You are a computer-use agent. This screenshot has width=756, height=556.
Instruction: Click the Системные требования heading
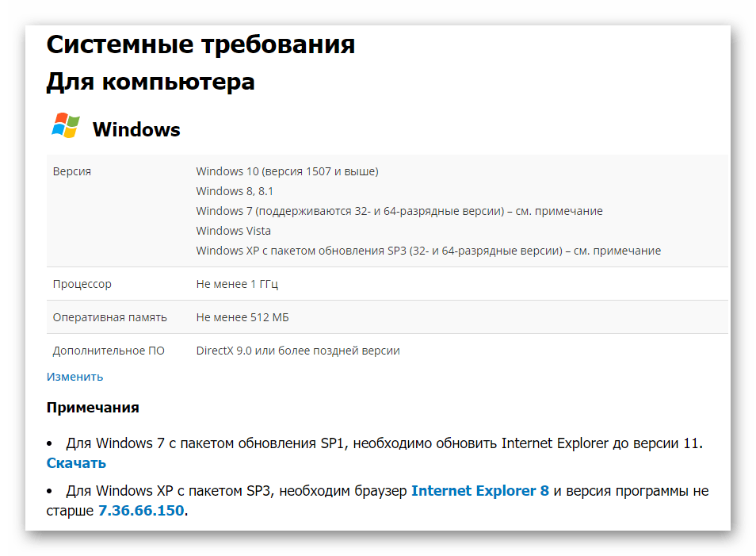200,45
